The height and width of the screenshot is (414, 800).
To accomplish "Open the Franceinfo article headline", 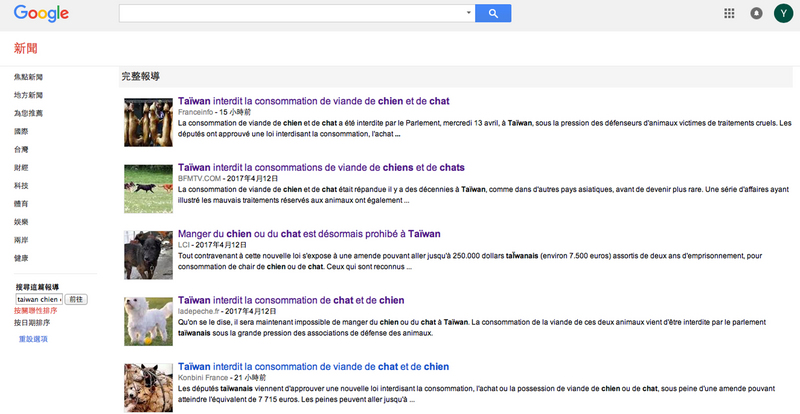I will 314,101.
